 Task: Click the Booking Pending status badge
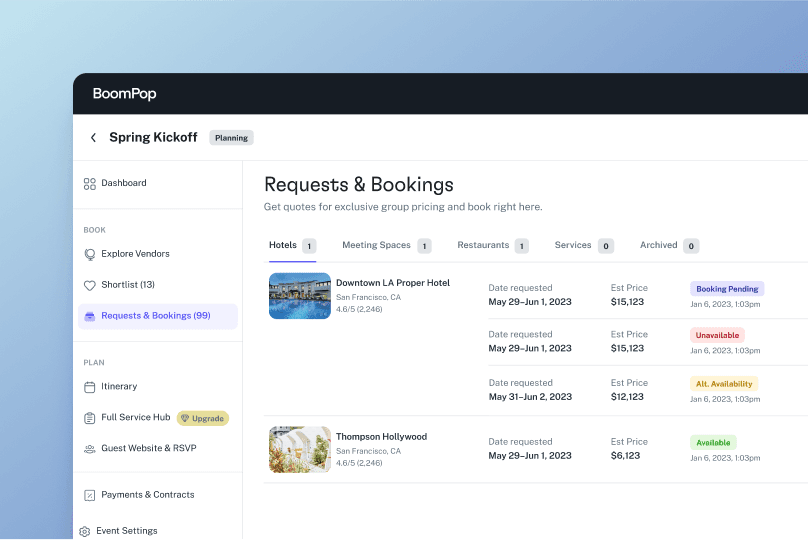(x=727, y=289)
